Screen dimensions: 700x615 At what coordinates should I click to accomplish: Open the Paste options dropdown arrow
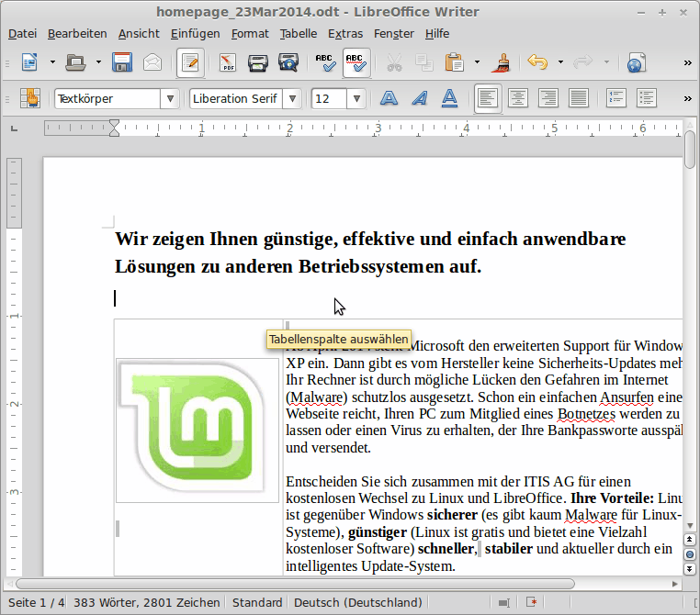pyautogui.click(x=478, y=62)
